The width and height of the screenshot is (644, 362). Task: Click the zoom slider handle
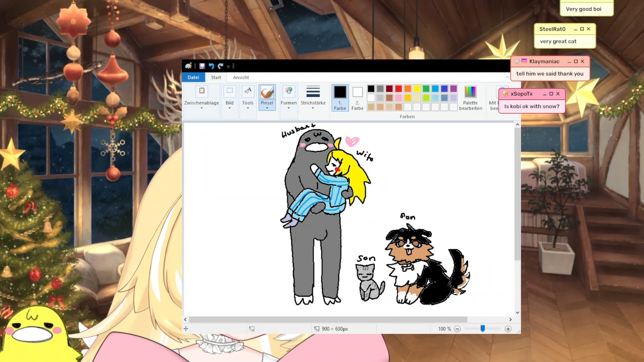pos(482,328)
